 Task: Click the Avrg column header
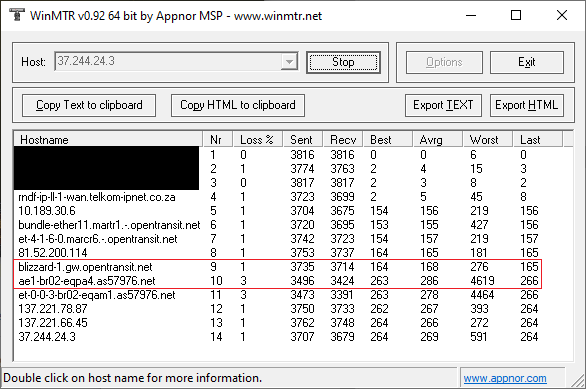click(x=437, y=140)
